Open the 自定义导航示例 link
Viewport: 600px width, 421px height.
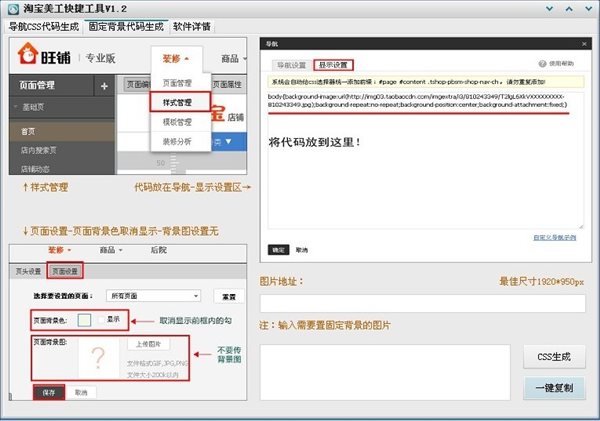point(554,238)
